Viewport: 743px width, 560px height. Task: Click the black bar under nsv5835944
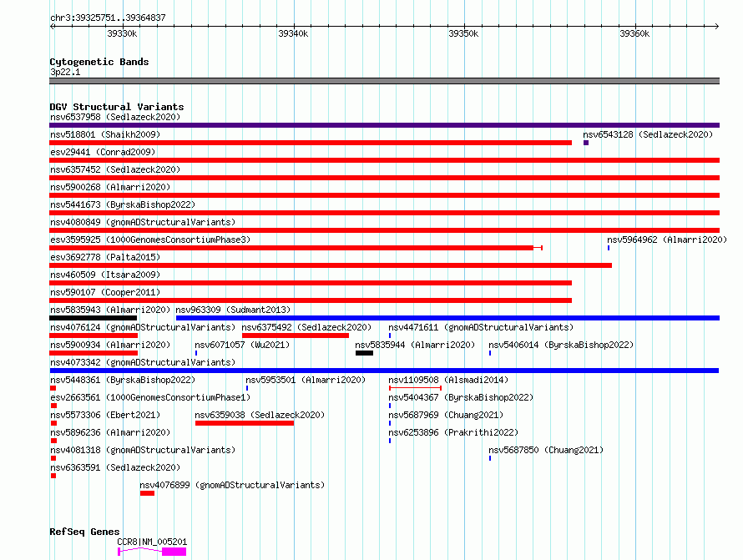pyautogui.click(x=364, y=353)
